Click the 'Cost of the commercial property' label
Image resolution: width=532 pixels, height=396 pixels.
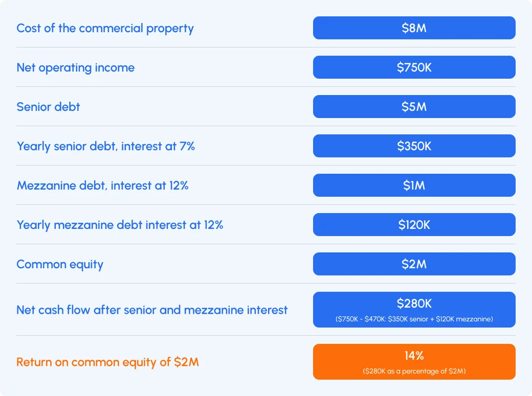(x=105, y=28)
